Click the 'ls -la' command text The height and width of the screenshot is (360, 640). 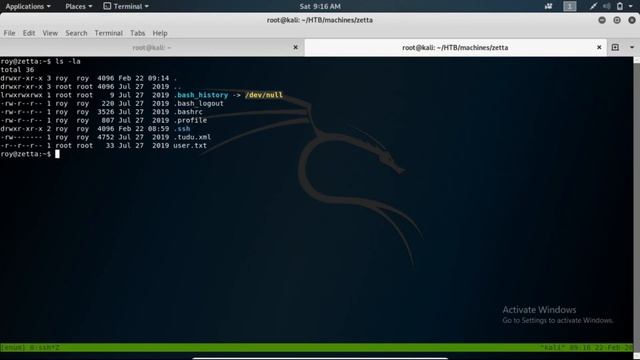tap(68, 62)
